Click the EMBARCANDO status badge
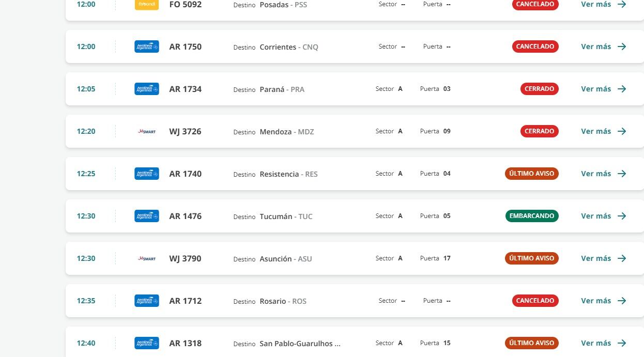This screenshot has width=644, height=357. click(x=531, y=216)
